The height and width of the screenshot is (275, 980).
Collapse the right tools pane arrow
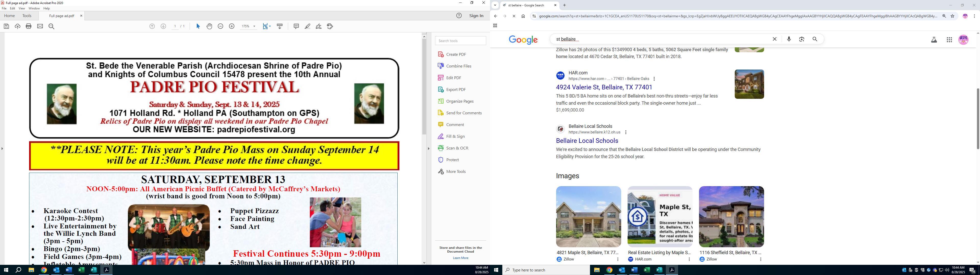(x=428, y=148)
